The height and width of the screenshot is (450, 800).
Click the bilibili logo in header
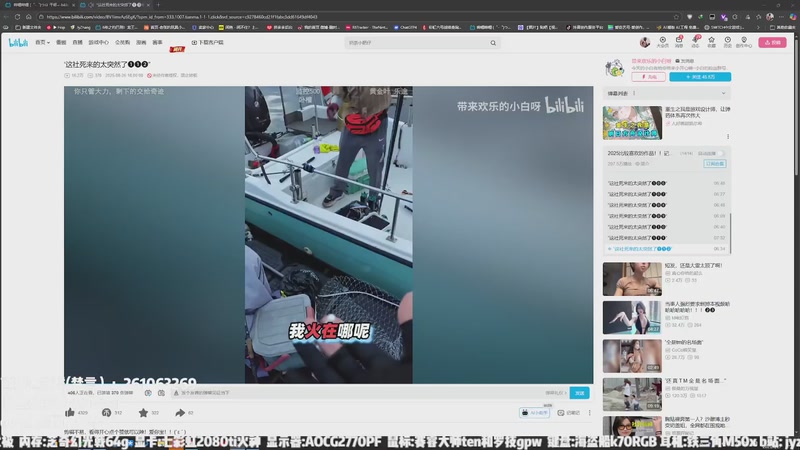(18, 42)
